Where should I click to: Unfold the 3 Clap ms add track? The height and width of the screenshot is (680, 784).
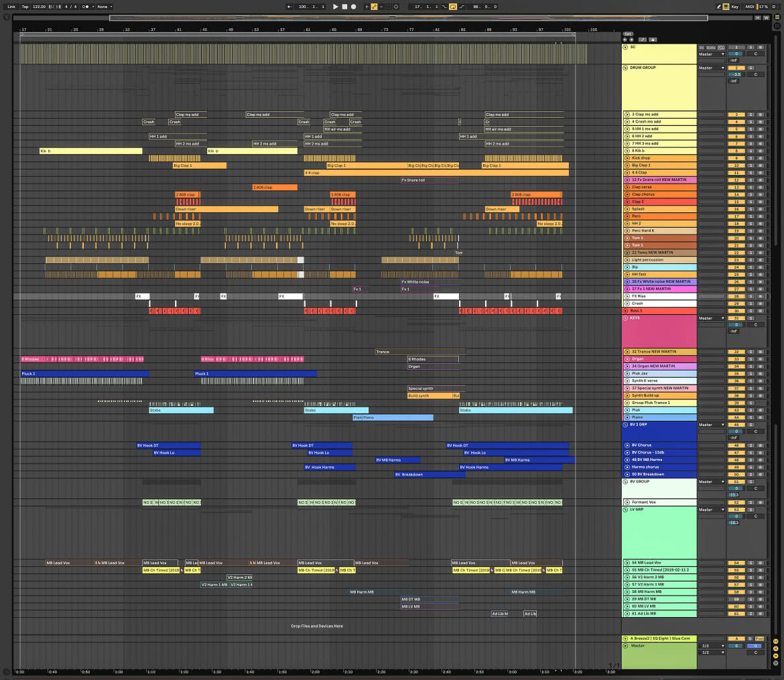(x=627, y=115)
